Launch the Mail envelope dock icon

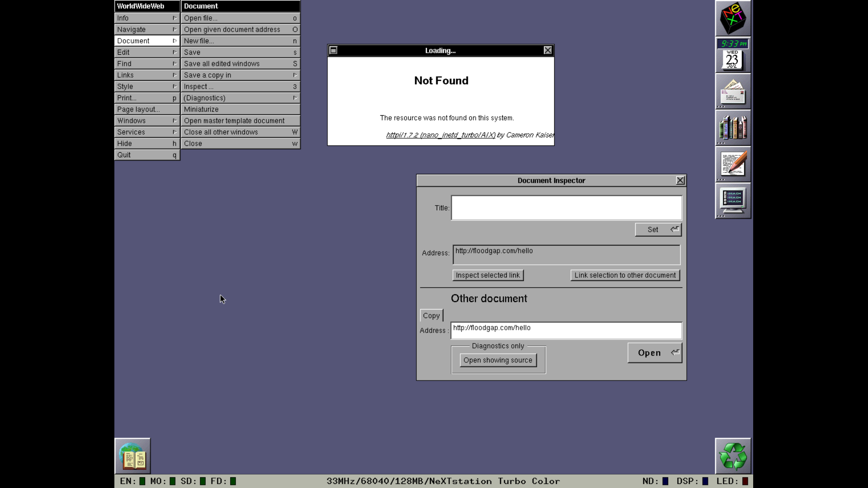tap(733, 92)
